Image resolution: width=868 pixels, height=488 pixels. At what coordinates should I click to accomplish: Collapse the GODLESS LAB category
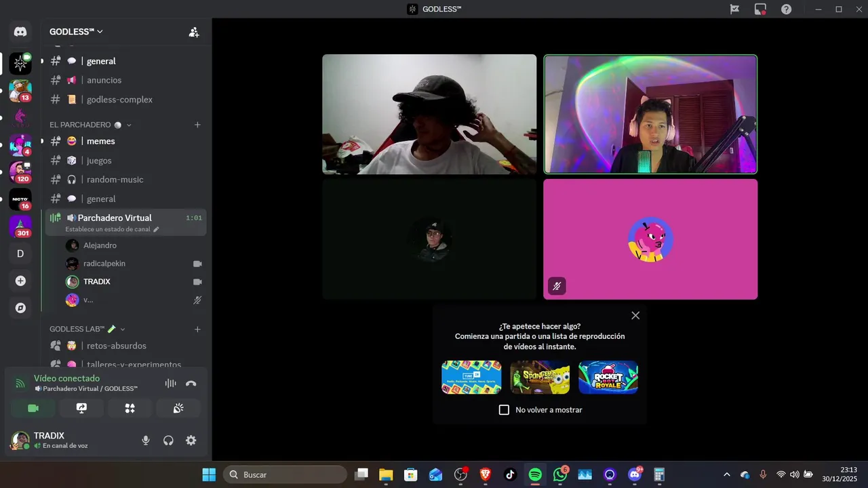[87, 329]
